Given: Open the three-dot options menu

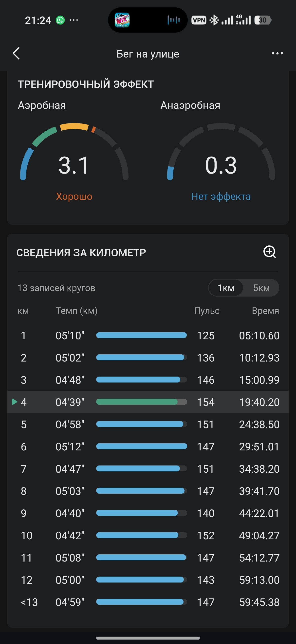Looking at the screenshot, I should tap(277, 54).
